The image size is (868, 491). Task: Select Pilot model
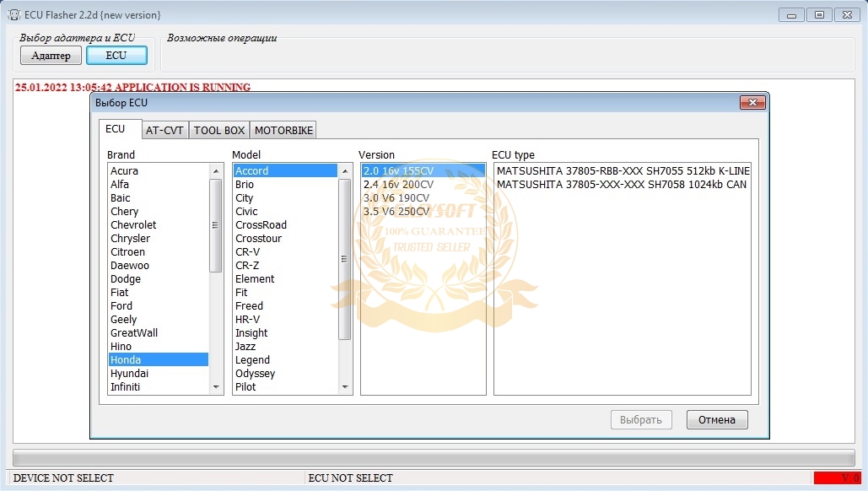click(285, 387)
